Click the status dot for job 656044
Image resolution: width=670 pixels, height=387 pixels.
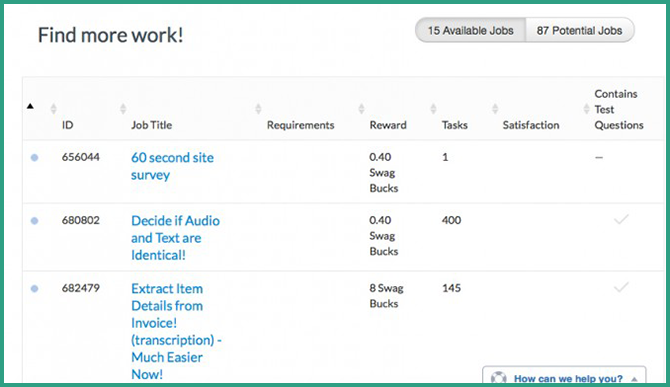point(35,158)
